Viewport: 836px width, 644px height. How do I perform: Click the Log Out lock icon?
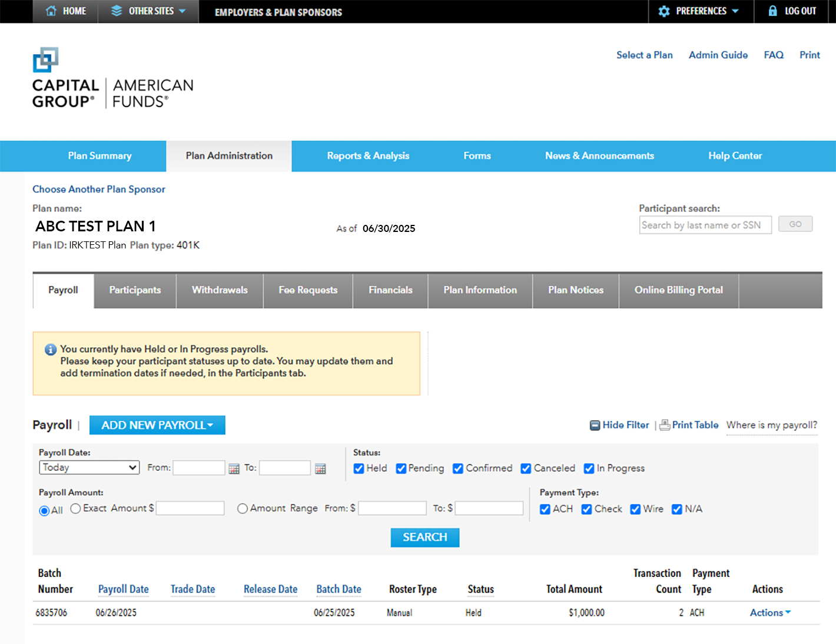773,11
